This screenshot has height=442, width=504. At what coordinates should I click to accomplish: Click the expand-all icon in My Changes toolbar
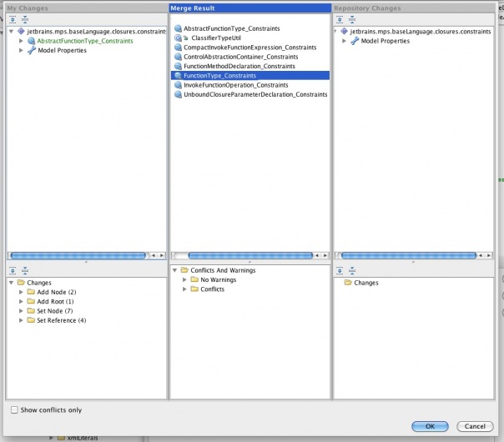point(13,18)
